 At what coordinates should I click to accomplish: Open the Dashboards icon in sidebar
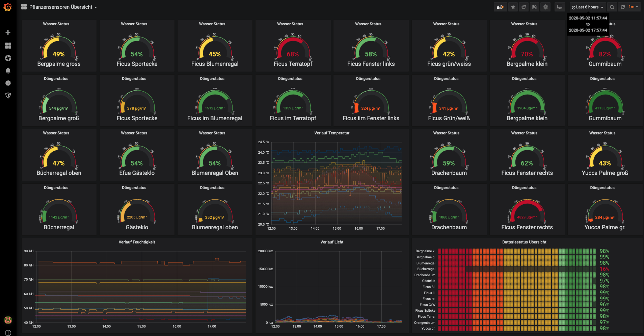(x=8, y=46)
